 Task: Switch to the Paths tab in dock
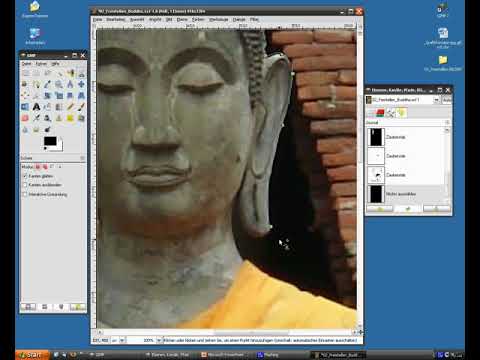click(390, 113)
